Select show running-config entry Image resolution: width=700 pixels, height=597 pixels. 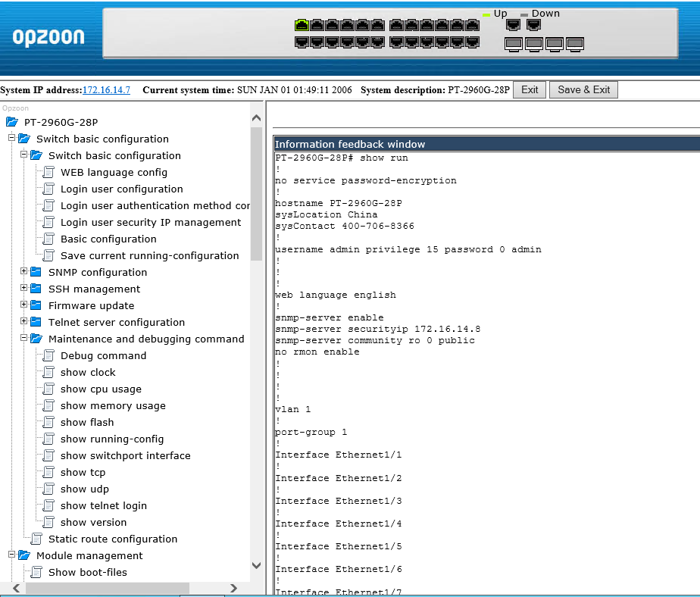[112, 439]
